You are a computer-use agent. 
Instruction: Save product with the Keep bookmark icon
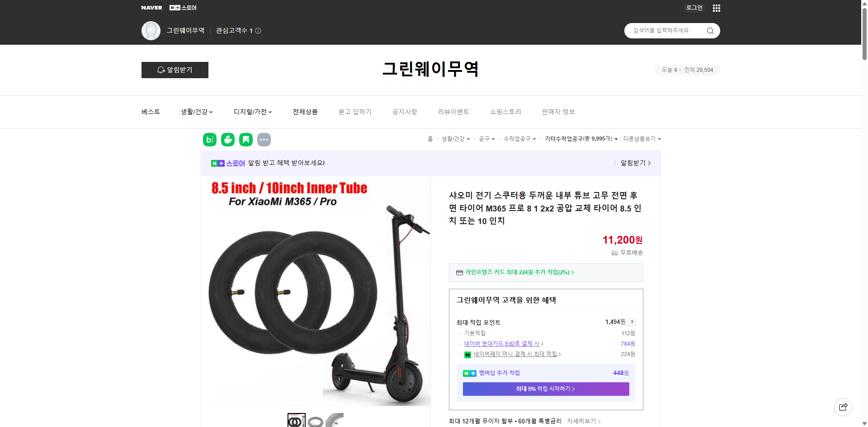point(245,140)
